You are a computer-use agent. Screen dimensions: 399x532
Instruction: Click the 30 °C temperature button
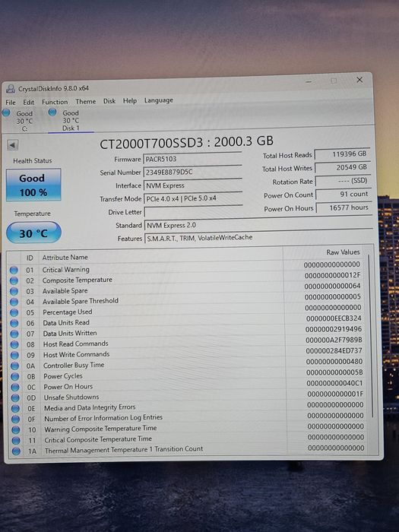click(33, 233)
